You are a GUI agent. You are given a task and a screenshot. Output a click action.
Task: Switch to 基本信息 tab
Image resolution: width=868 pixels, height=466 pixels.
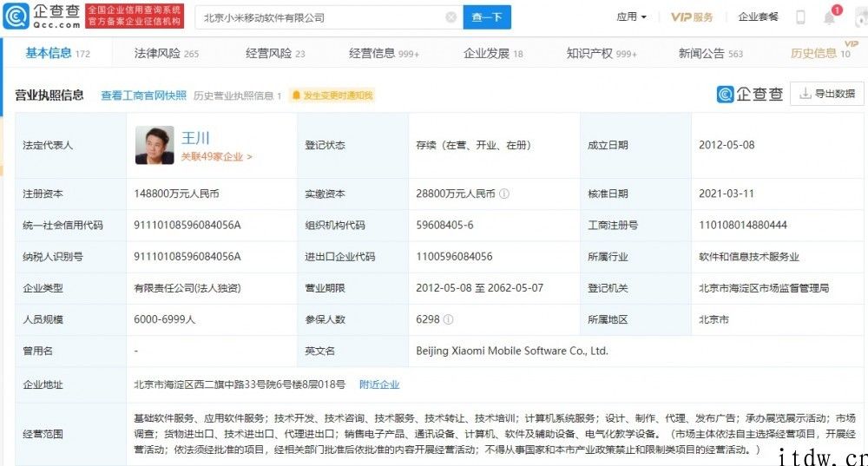pos(57,53)
